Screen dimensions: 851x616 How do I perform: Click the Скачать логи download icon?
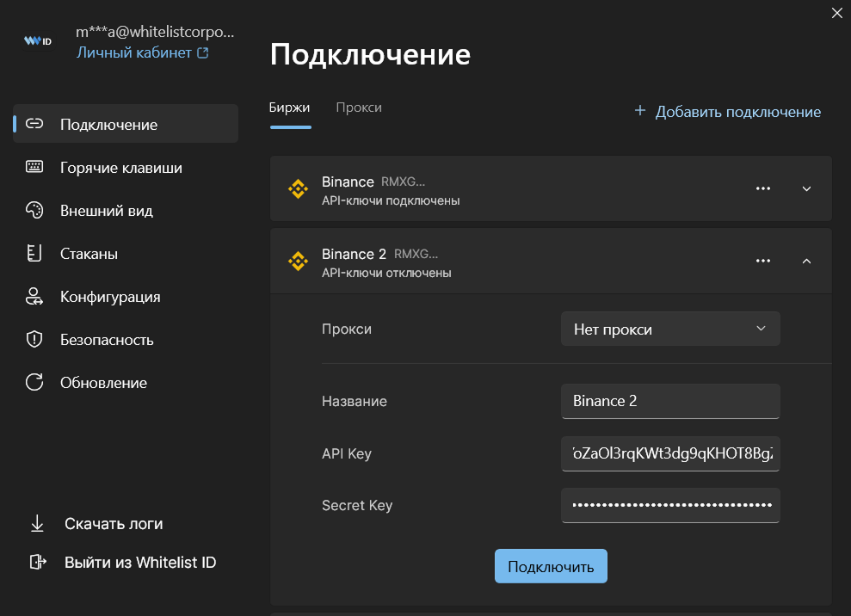pyautogui.click(x=37, y=524)
